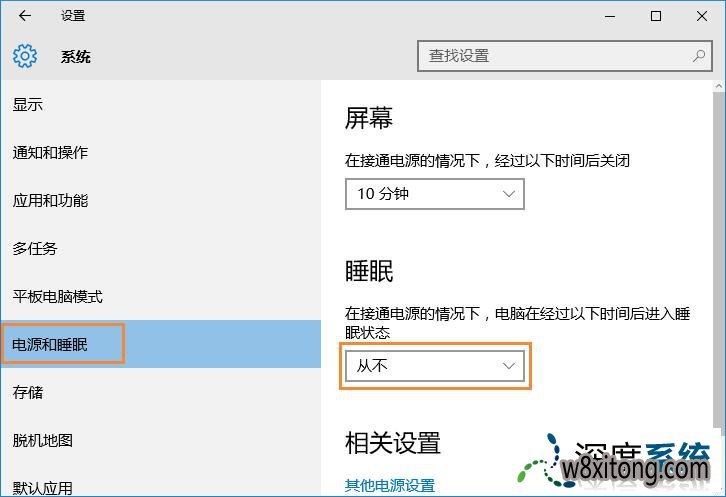Open the 多任务 settings category

(35, 249)
